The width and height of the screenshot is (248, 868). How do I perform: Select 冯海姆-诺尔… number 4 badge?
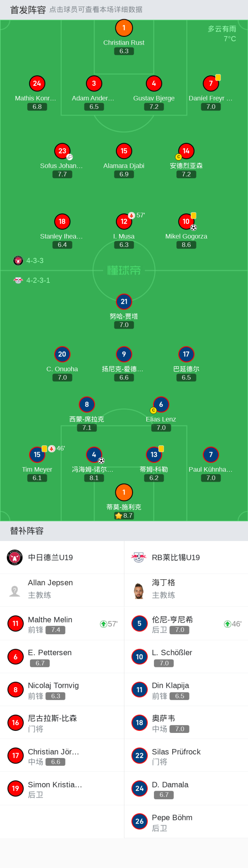[94, 454]
